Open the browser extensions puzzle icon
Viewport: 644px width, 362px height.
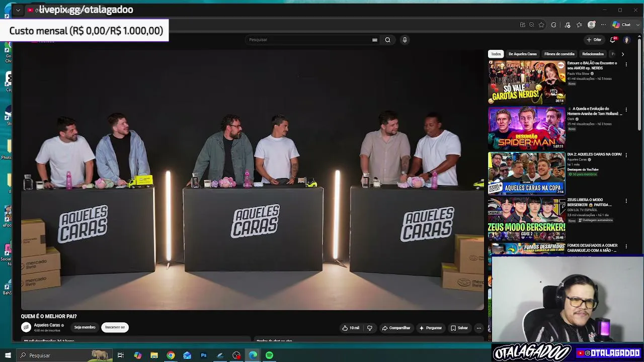point(554,25)
